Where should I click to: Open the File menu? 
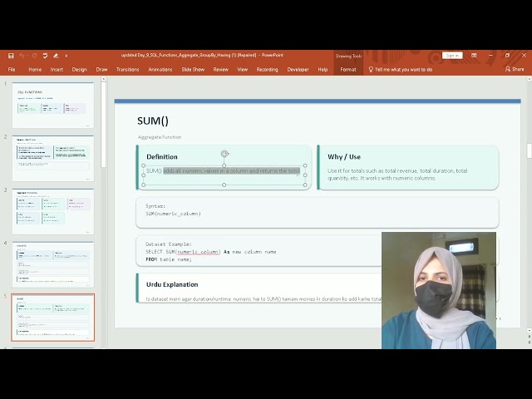12,70
